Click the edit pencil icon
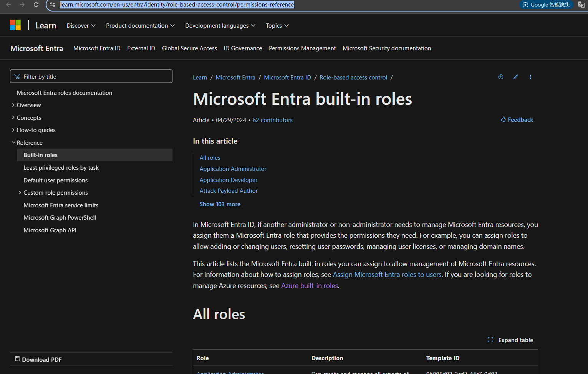This screenshot has height=374, width=588. (516, 77)
